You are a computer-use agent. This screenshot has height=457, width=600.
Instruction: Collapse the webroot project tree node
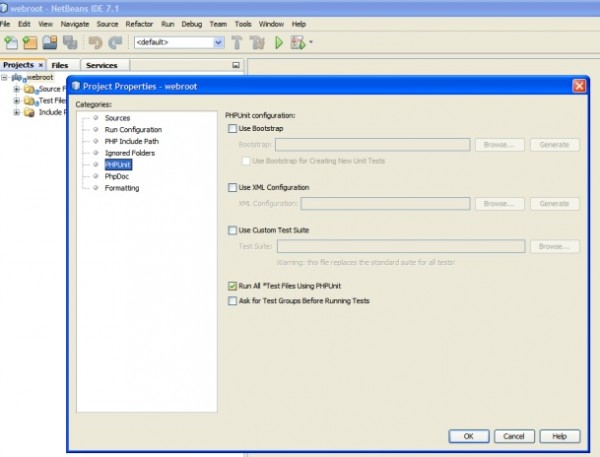(x=4, y=78)
